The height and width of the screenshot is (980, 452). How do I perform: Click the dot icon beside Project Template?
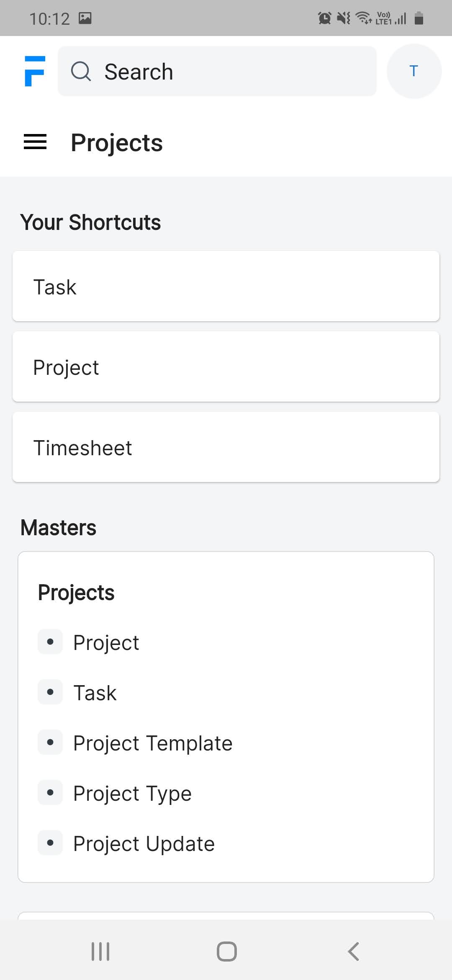pos(50,742)
